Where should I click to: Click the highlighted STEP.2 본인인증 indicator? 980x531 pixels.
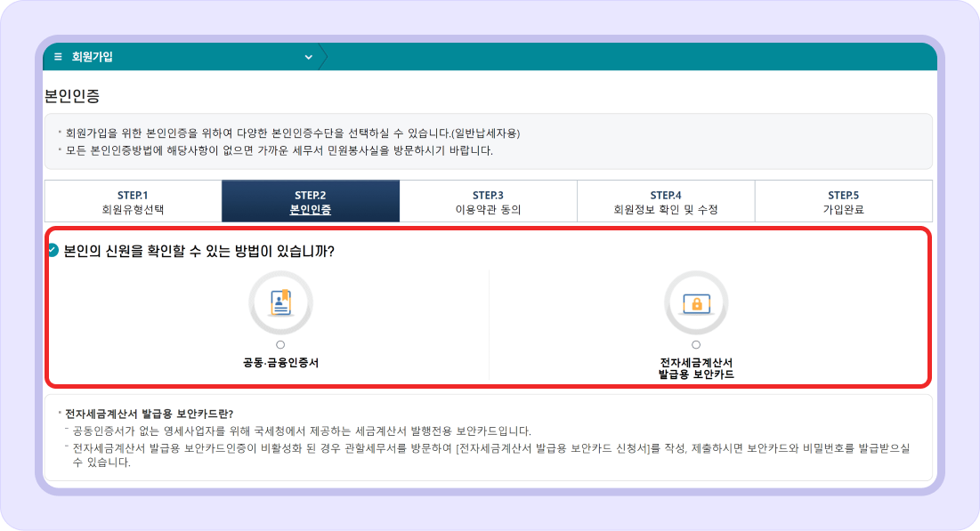point(311,200)
